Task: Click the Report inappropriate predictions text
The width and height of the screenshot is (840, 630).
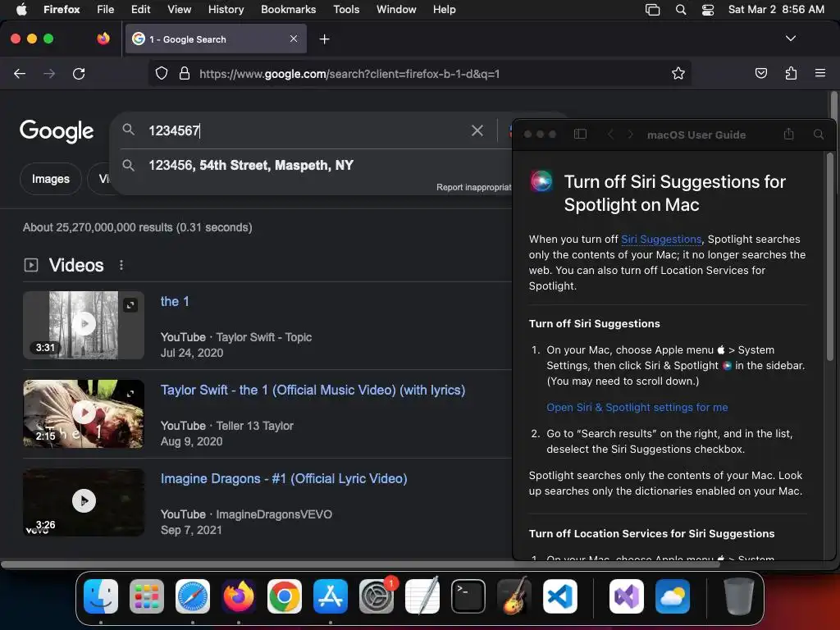Action: 473,188
